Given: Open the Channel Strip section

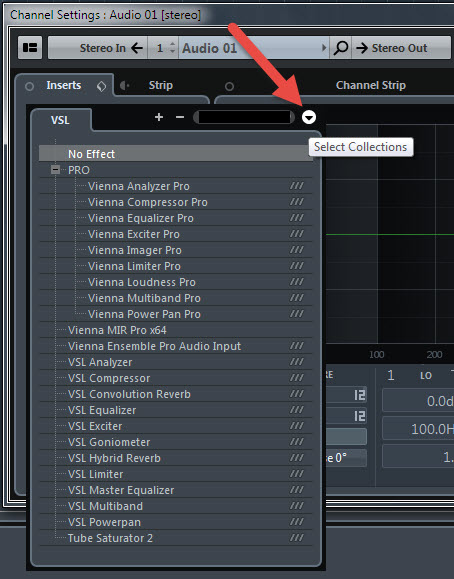Looking at the screenshot, I should pos(371,85).
